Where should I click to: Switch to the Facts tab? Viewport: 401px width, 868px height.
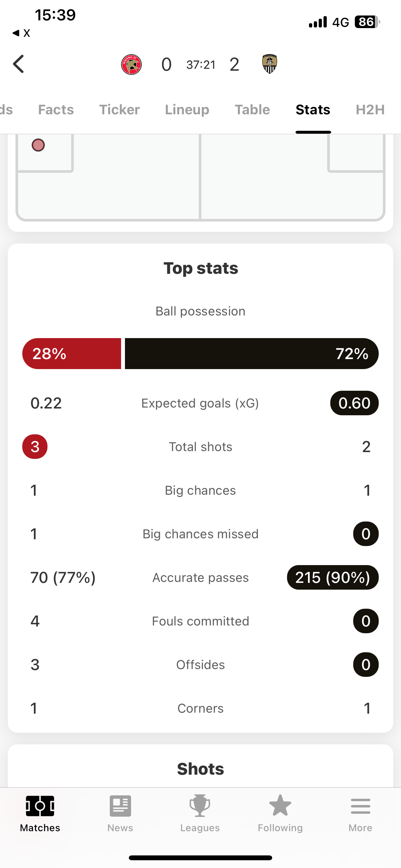click(x=56, y=109)
